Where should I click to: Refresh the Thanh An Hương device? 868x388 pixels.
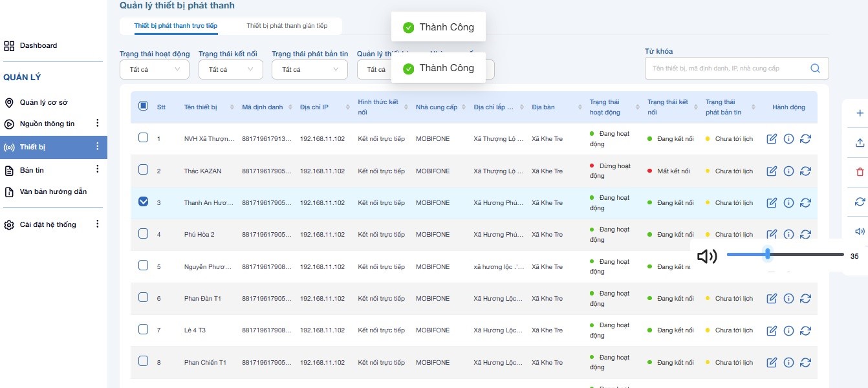click(x=805, y=202)
